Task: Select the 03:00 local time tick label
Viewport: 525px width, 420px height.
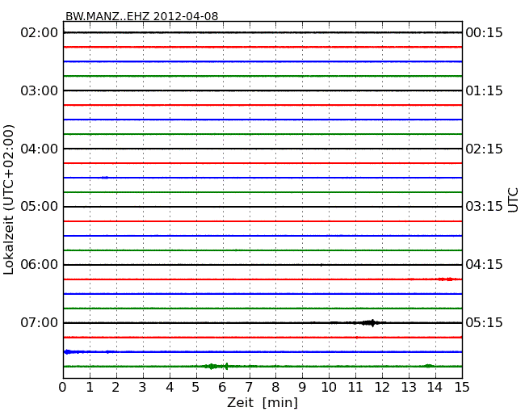Action: tap(40, 90)
